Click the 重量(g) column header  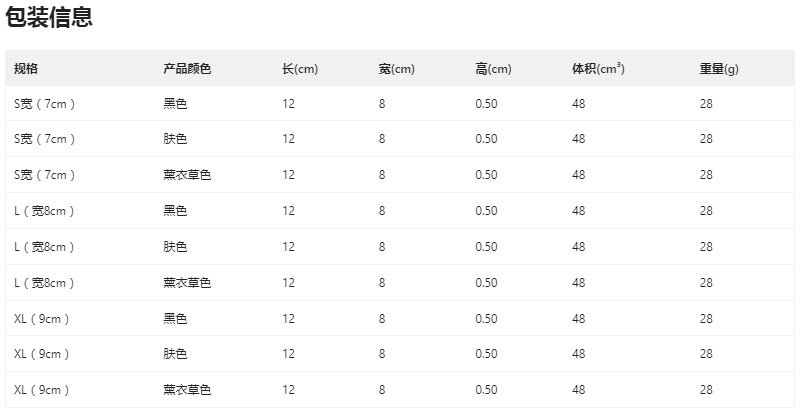click(719, 69)
